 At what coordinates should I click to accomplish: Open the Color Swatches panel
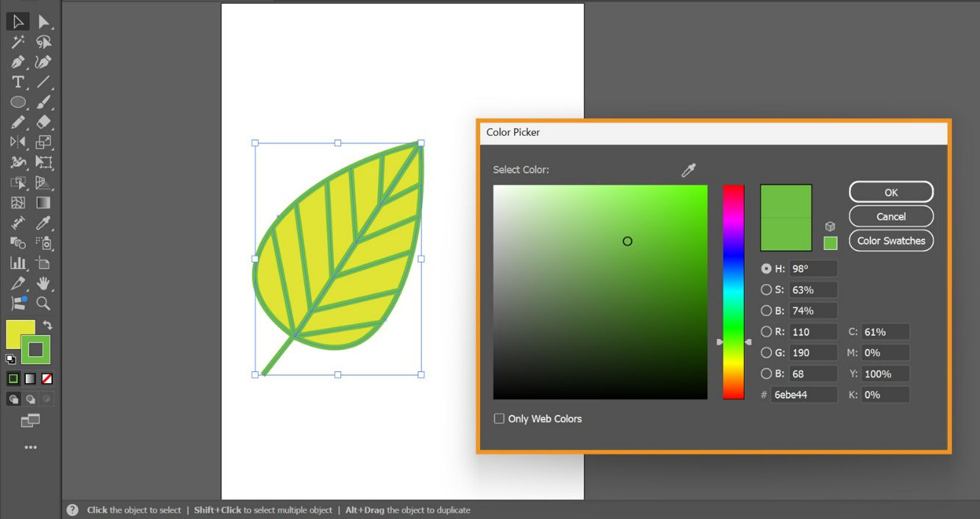click(x=890, y=240)
